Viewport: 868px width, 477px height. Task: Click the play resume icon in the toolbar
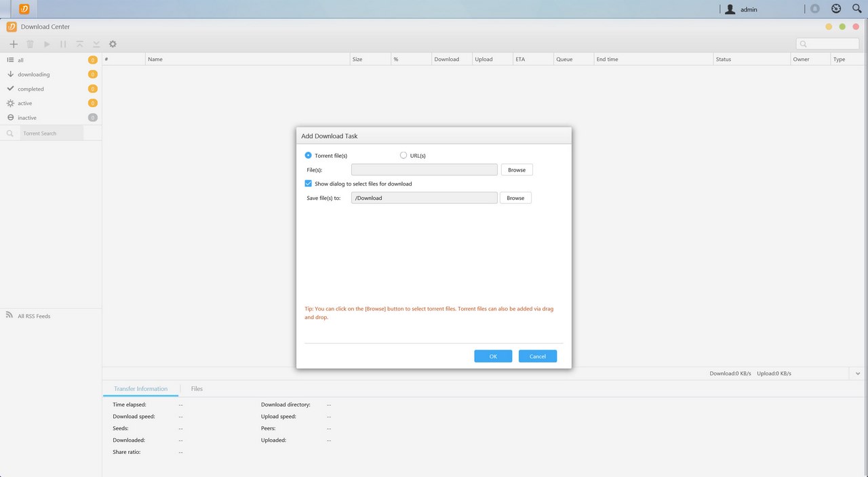[x=47, y=44]
